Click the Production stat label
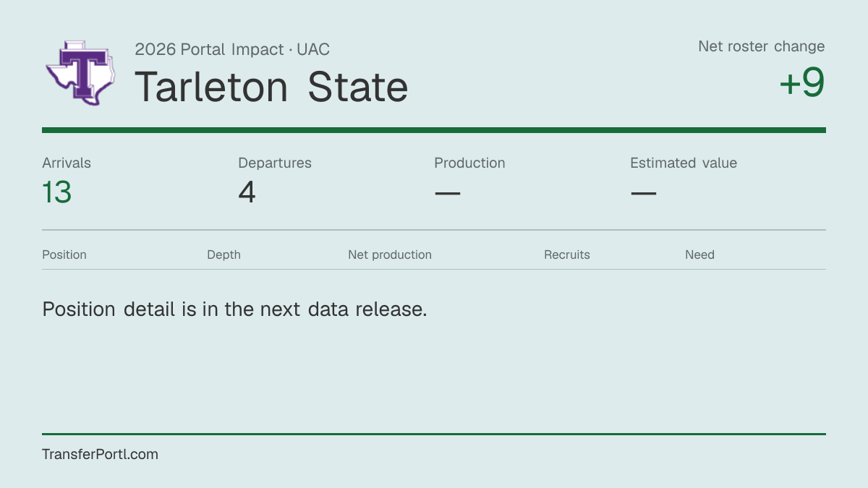 tap(469, 163)
